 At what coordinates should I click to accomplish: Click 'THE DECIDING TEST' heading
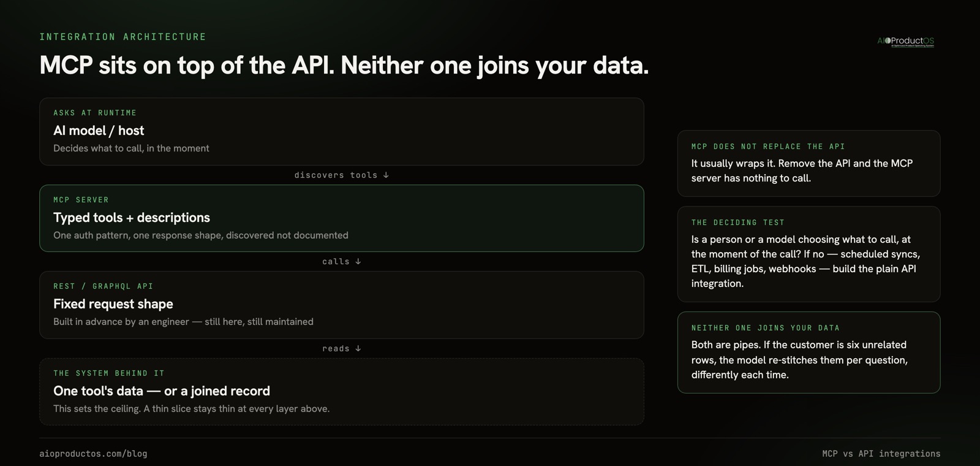[x=738, y=223]
